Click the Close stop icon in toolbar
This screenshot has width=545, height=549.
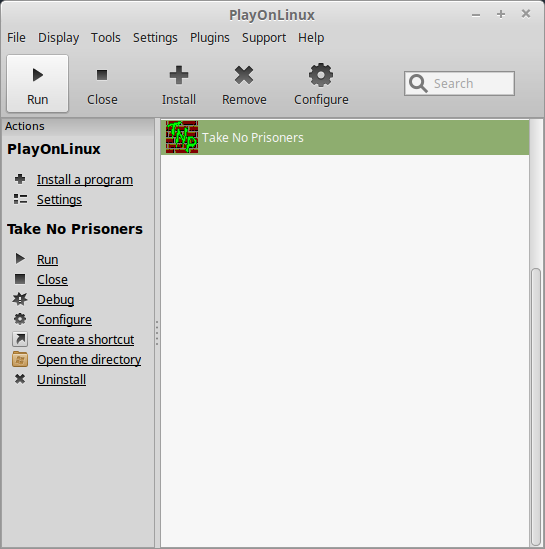click(102, 75)
